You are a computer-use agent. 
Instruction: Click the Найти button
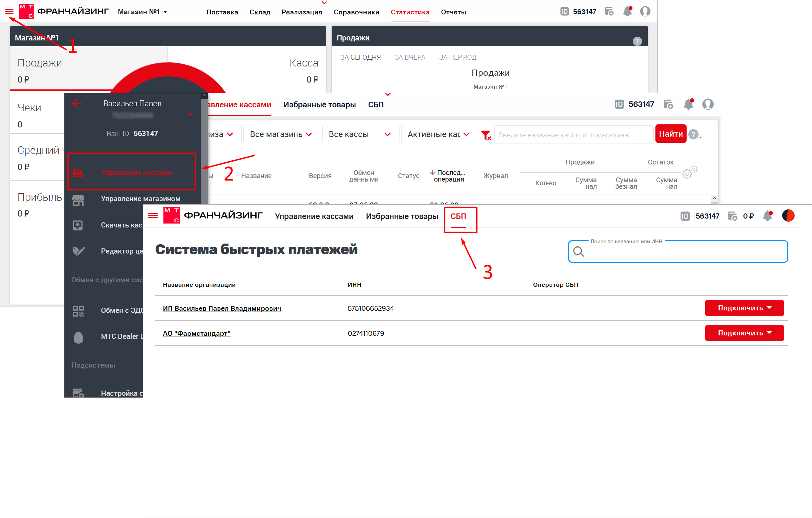670,134
